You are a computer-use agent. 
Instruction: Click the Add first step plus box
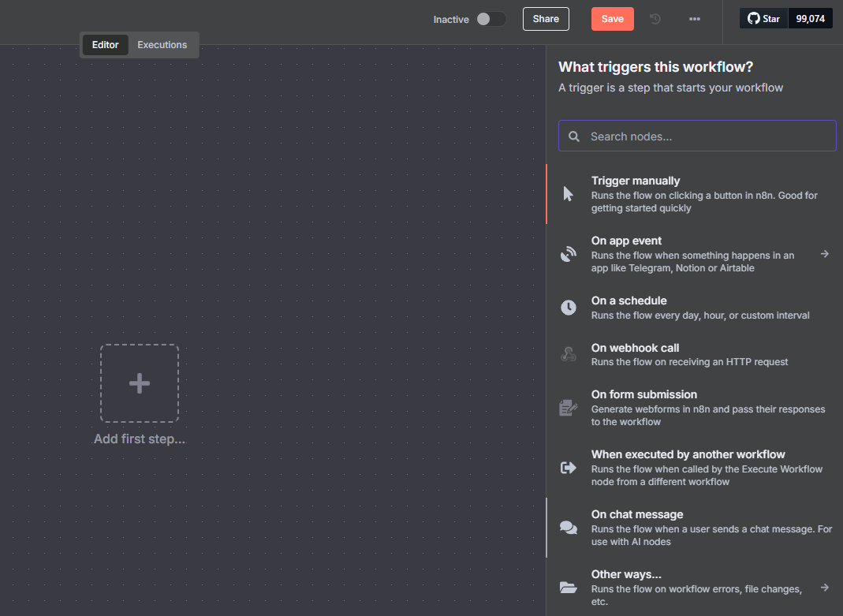coord(140,383)
